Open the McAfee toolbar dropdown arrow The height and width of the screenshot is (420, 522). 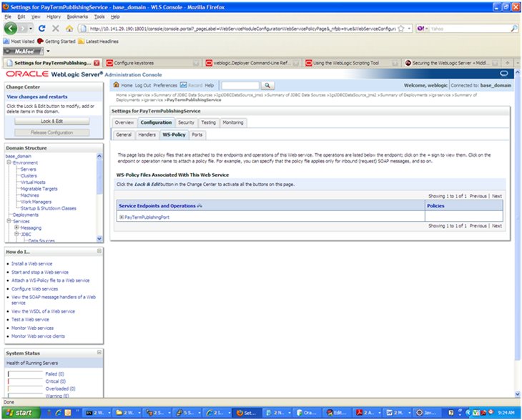point(49,52)
